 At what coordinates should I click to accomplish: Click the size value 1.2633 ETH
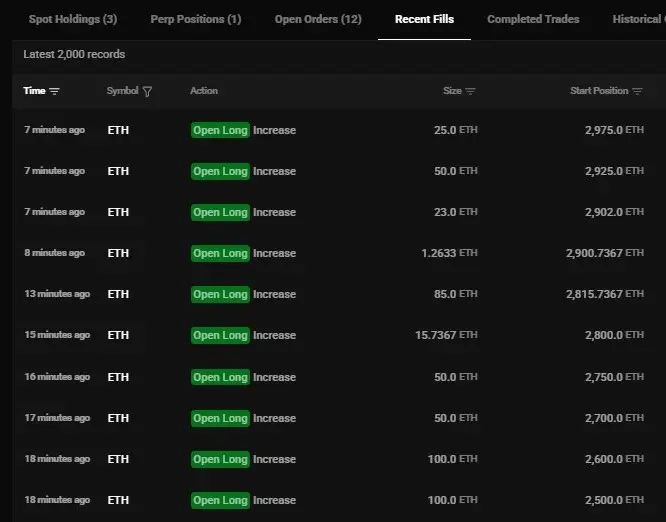[449, 253]
